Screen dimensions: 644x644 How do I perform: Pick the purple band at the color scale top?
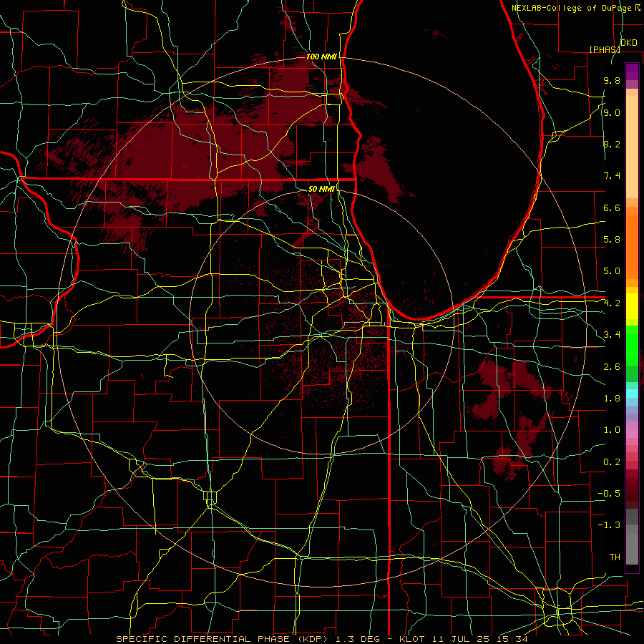[632, 72]
